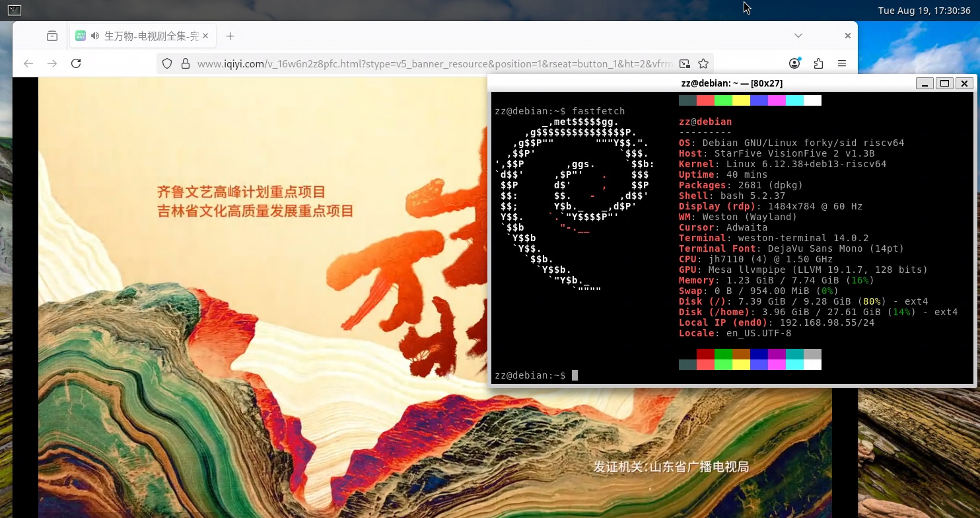Go back to the previous page
This screenshot has width=980, height=518.
pos(28,63)
